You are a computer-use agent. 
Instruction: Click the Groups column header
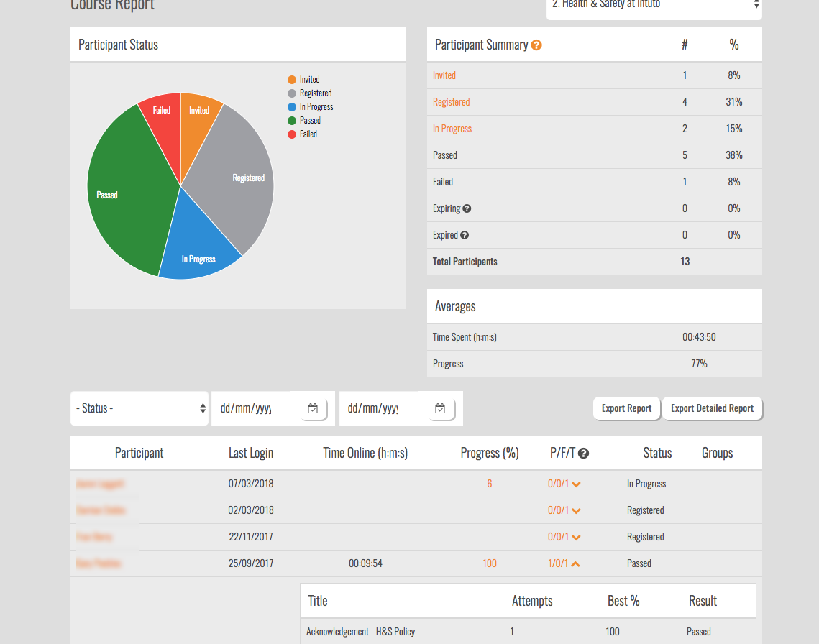[x=717, y=453]
